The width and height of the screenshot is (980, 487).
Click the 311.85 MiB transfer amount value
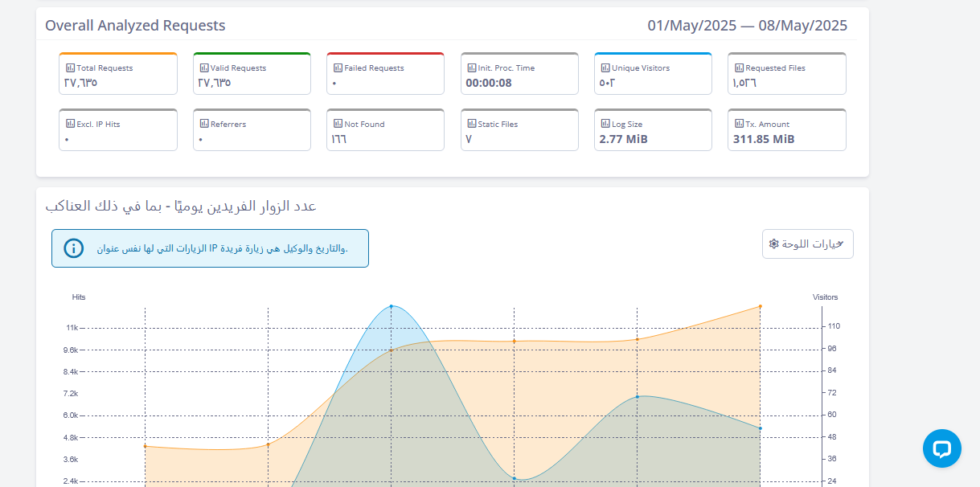764,139
